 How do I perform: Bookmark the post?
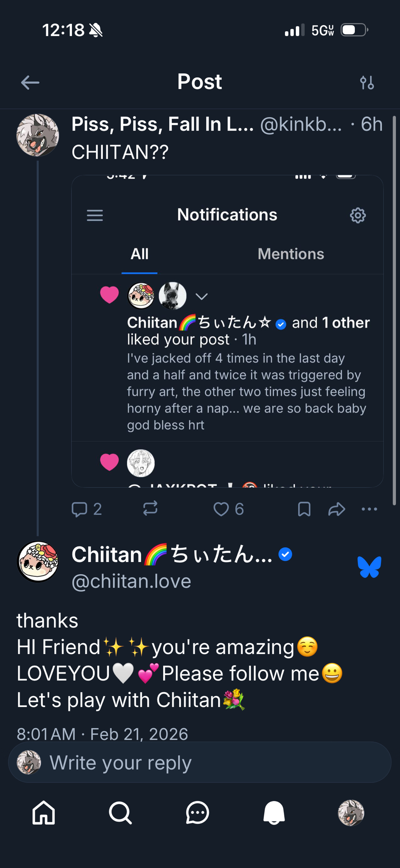click(x=304, y=509)
